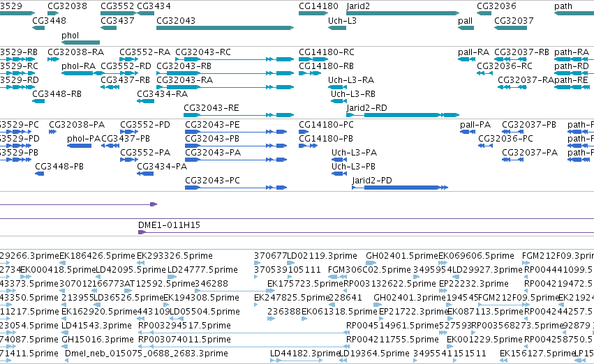
Task: Open transcript Uch-L3-RA
Action: coord(351,79)
